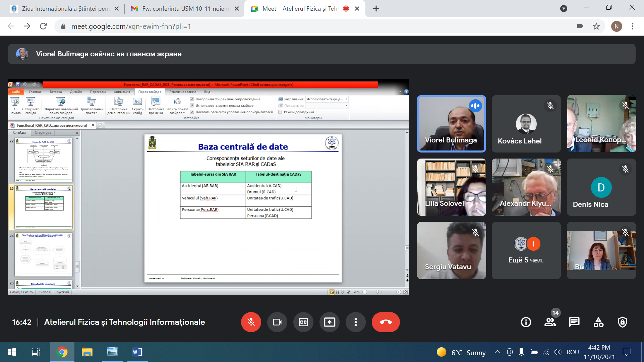Open chat with everyone icon
The height and width of the screenshot is (362, 644).
click(574, 322)
